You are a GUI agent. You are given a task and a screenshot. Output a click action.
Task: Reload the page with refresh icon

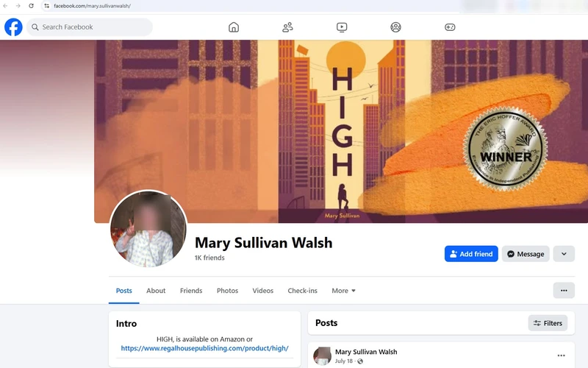coord(31,6)
